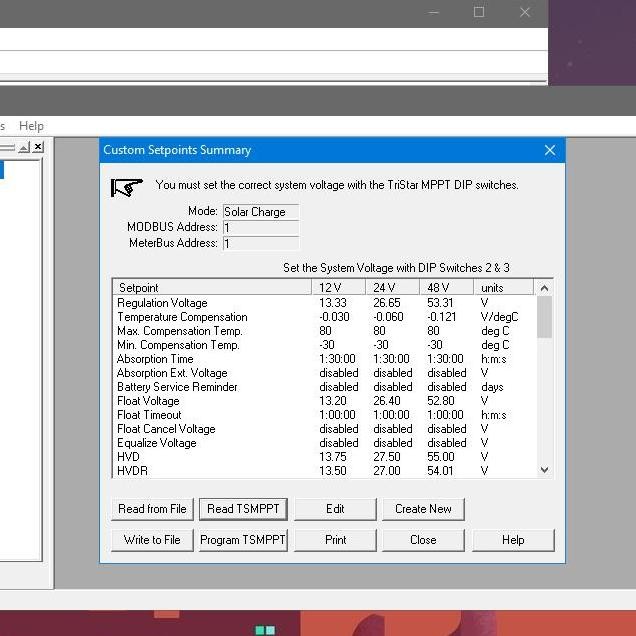The width and height of the screenshot is (636, 636).
Task: Click the pointing hand notice icon
Action: [x=126, y=187]
